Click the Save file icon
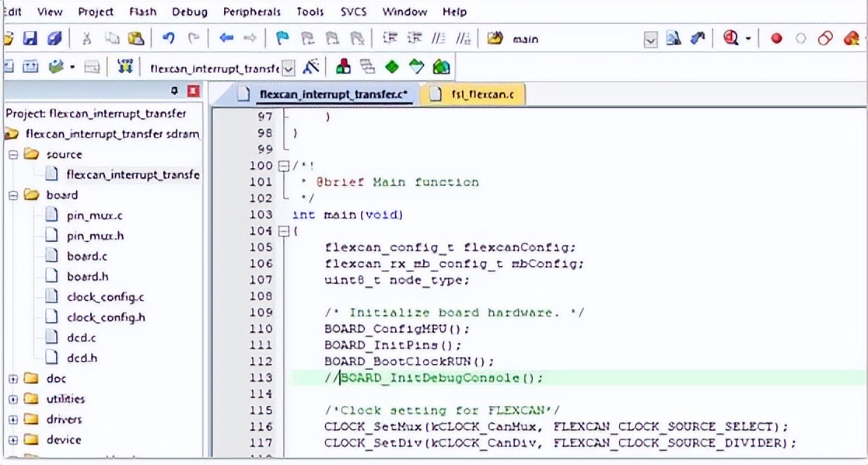The width and height of the screenshot is (868, 465). (30, 38)
